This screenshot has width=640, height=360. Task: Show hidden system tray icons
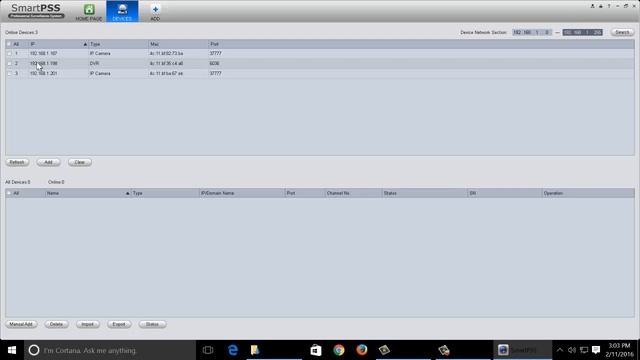(560, 350)
